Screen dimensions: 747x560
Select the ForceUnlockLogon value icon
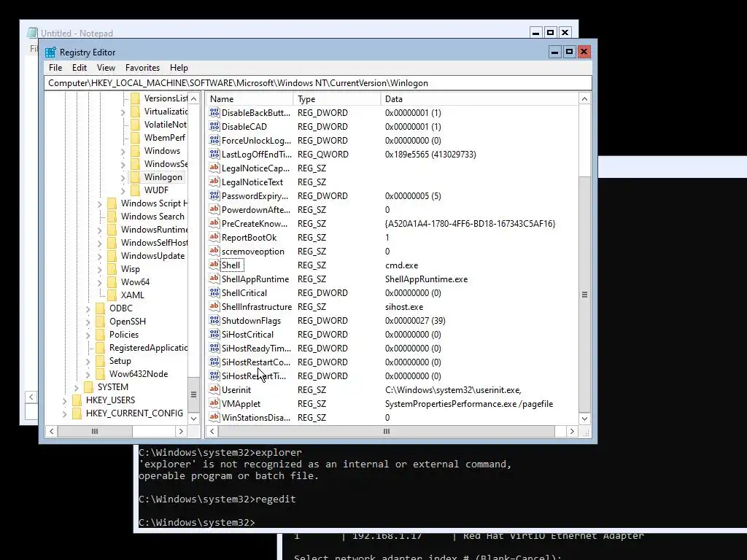coord(214,140)
